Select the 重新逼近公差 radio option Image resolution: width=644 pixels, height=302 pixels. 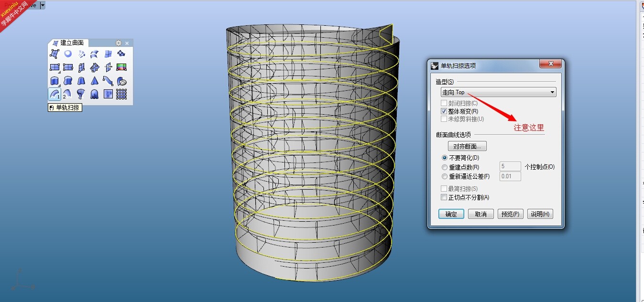point(445,176)
